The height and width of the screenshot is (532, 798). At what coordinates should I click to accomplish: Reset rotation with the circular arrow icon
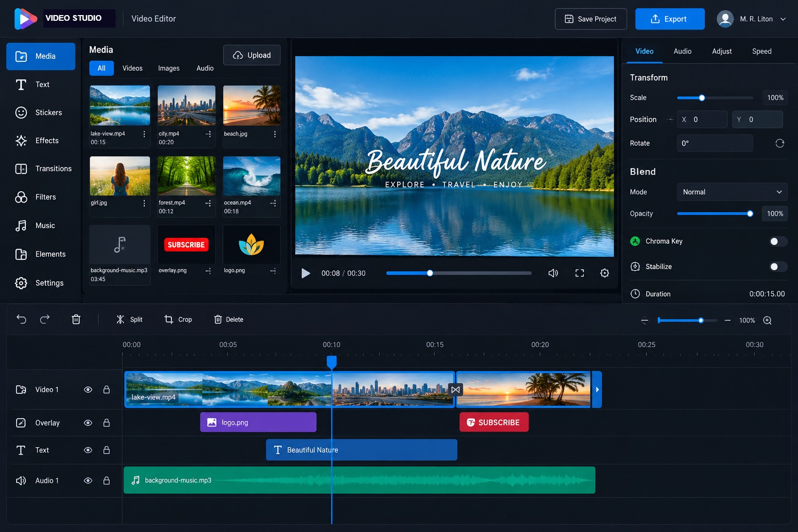(x=780, y=143)
